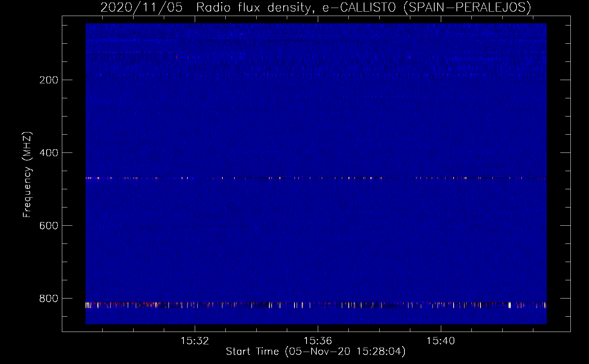Click the 200 frequency tick label
The width and height of the screenshot is (589, 364).
click(x=49, y=80)
